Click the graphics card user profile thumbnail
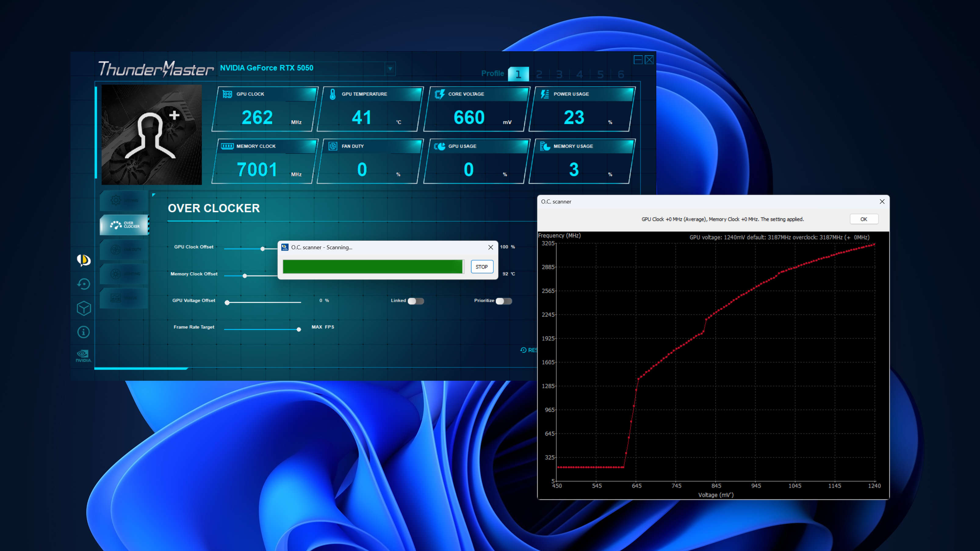Screen dimensions: 980x551 pyautogui.click(x=152, y=135)
